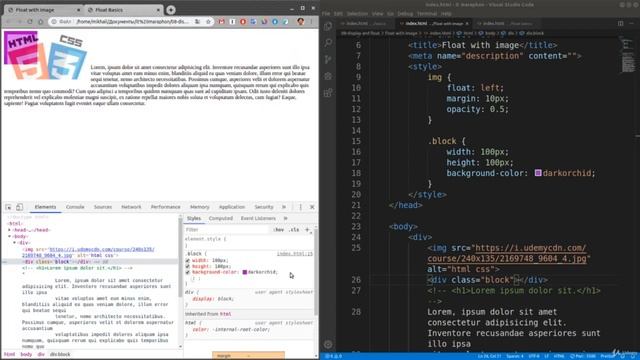
Task: Select body in the DevTools breadcrumb
Action: [x=26, y=354]
